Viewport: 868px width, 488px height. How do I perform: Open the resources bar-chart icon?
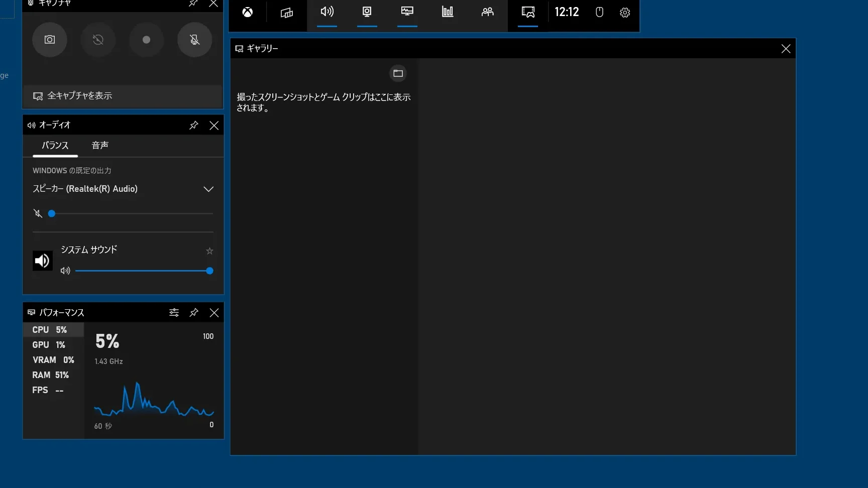point(447,12)
